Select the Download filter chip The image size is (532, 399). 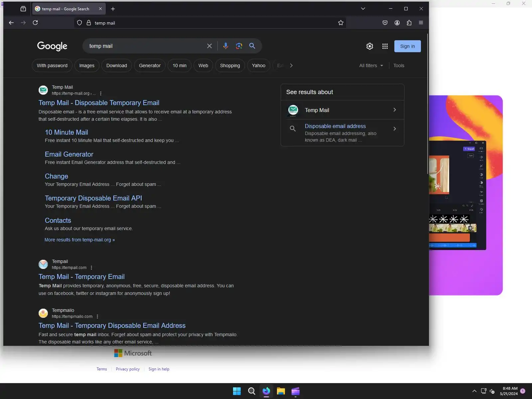click(117, 66)
